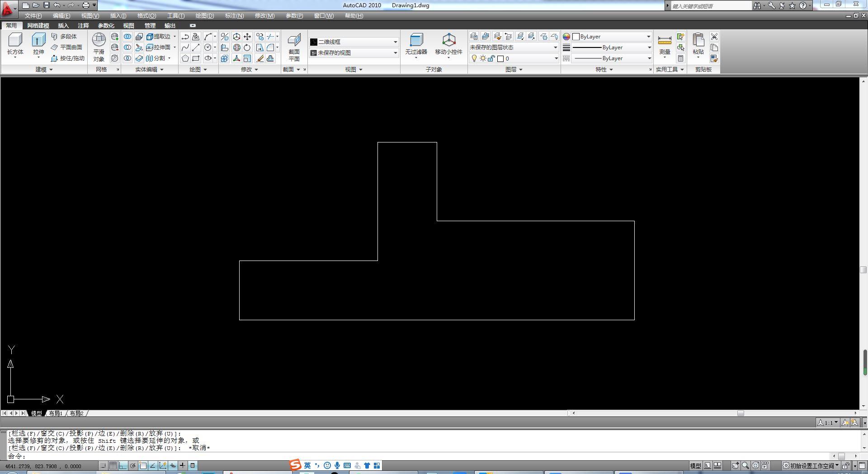The image size is (868, 474).
Task: Select the Box (长方体) modeling tool
Action: (15, 44)
